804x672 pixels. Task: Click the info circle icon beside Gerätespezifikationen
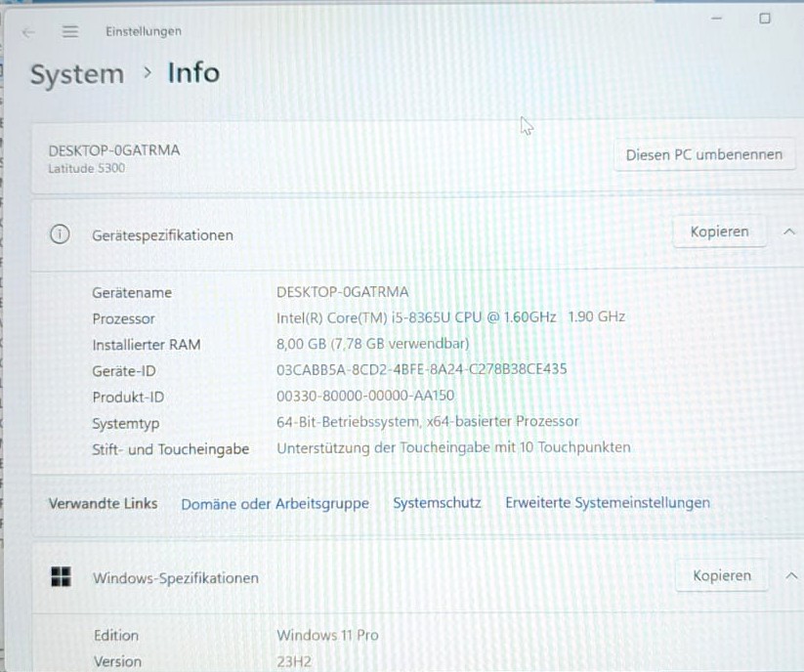[60, 234]
